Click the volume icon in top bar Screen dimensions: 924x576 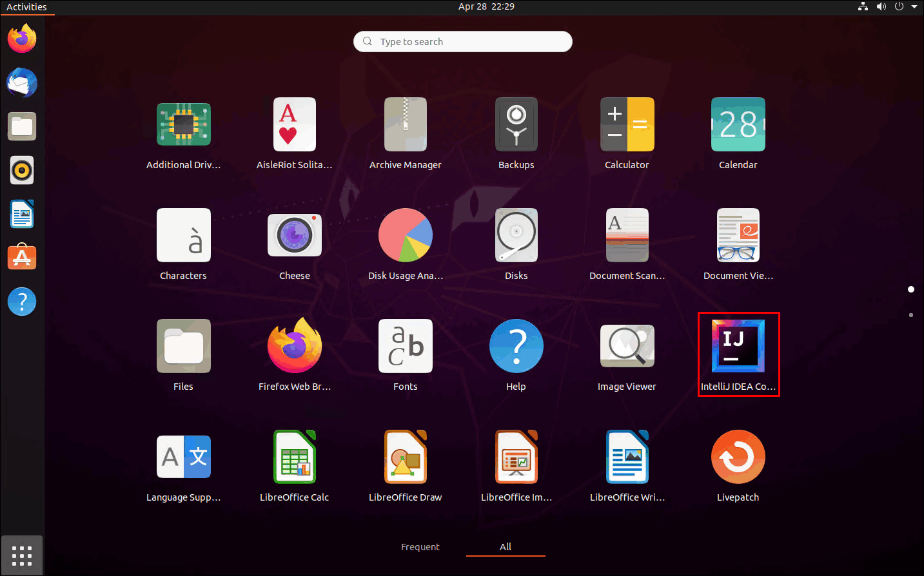(881, 6)
